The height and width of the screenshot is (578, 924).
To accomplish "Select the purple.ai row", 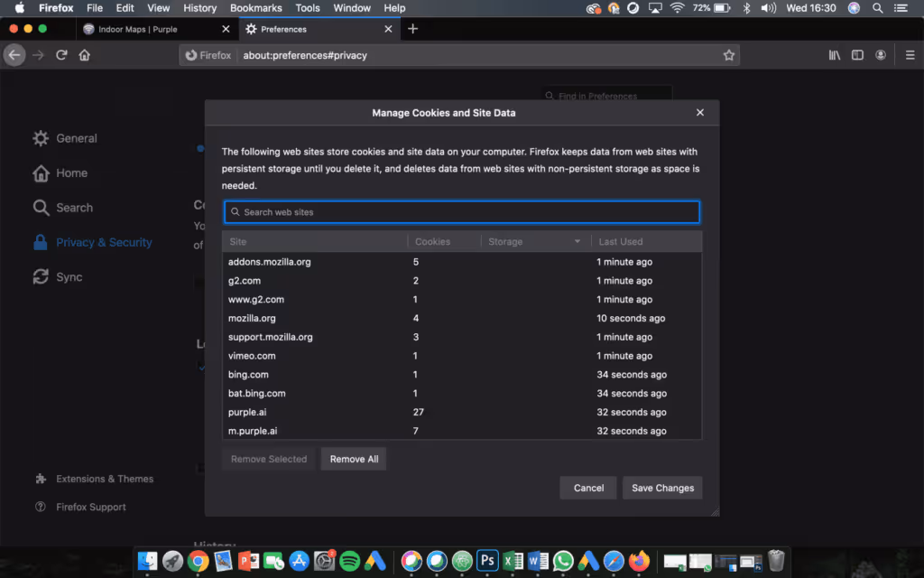I will [462, 412].
